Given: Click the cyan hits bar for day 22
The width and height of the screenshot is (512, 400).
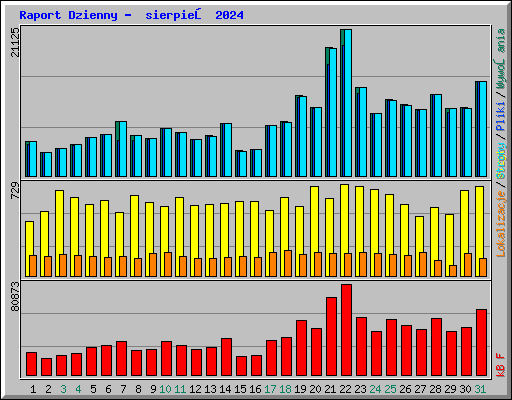Looking at the screenshot, I should (348, 103).
